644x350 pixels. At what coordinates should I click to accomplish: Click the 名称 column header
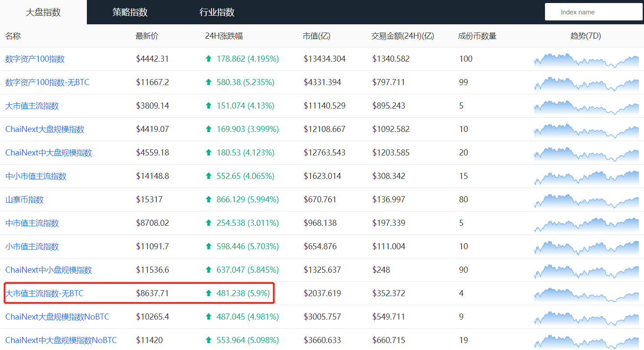coord(13,36)
